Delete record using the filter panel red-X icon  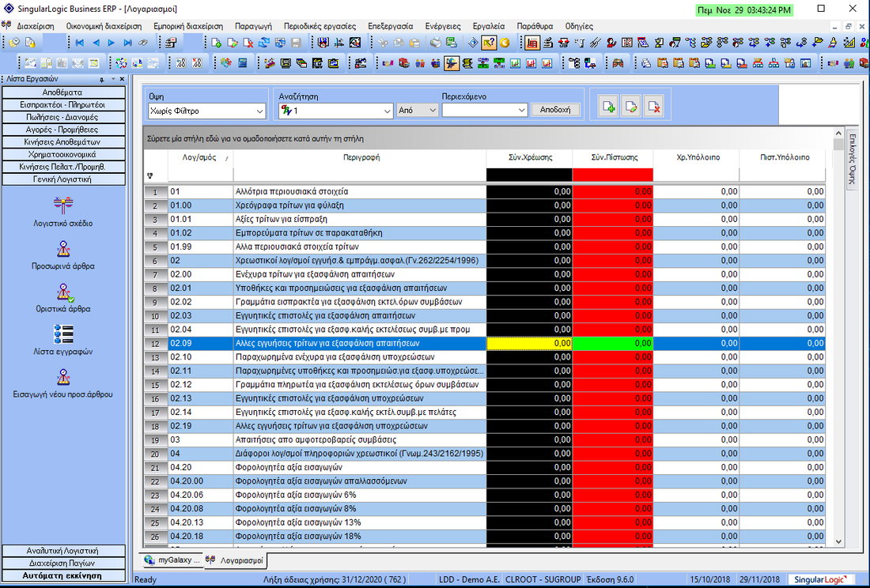pos(653,107)
